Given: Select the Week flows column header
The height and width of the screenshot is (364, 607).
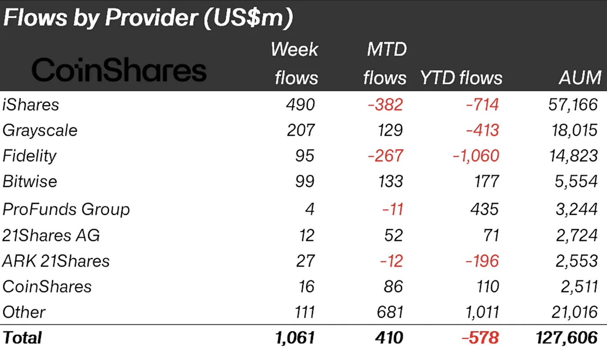Looking at the screenshot, I should click(x=295, y=63).
